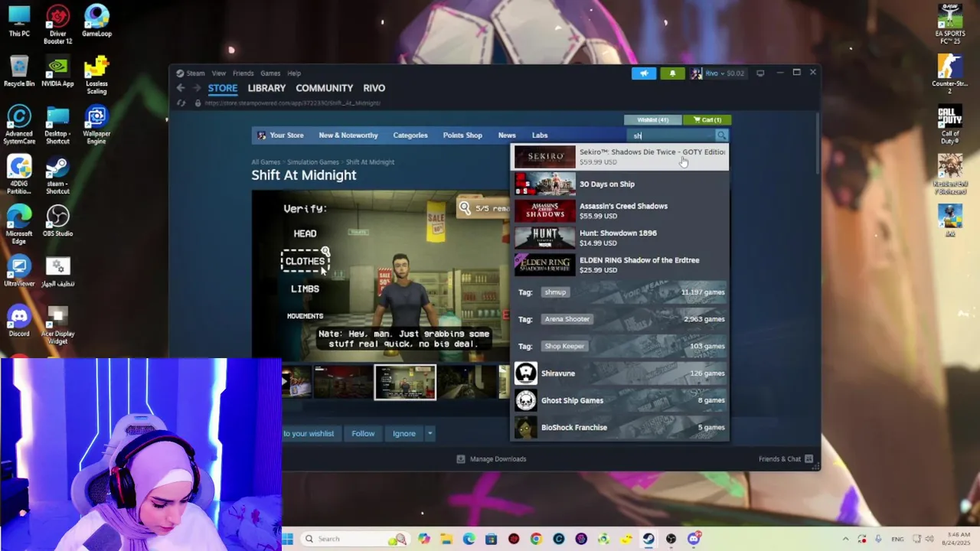Expand the New & Noteworthy menu
Image resolution: width=980 pixels, height=551 pixels.
click(x=348, y=135)
